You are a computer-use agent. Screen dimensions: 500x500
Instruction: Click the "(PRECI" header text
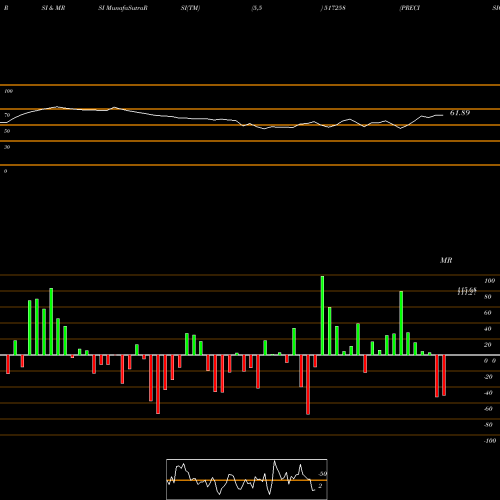[x=410, y=8]
